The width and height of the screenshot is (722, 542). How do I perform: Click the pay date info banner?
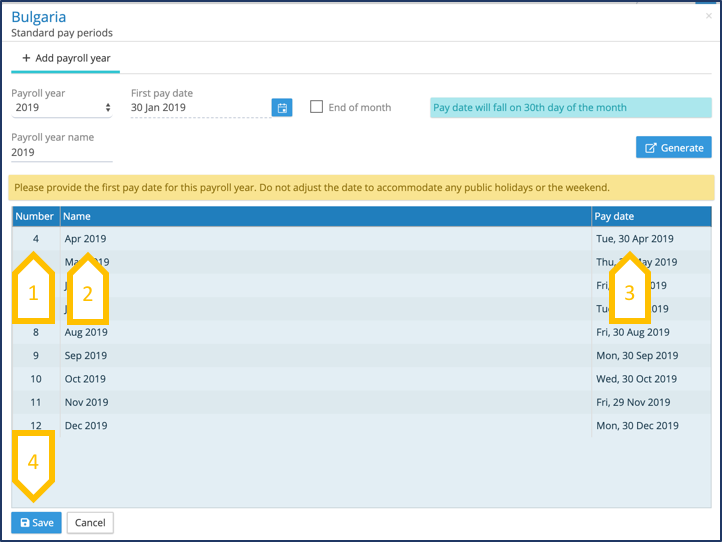(570, 108)
